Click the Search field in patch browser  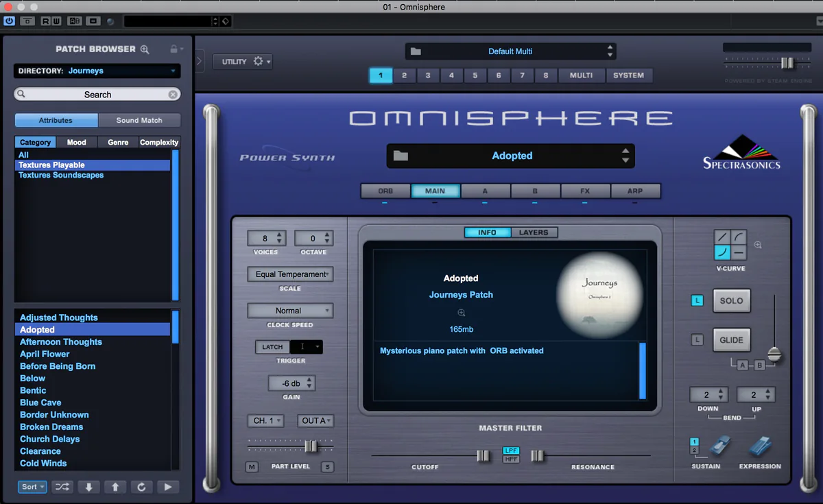(97, 95)
